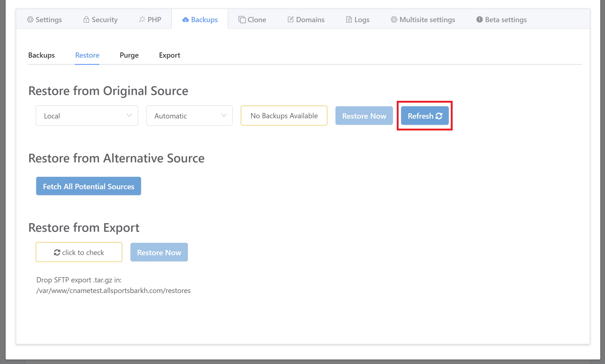This screenshot has height=364, width=605.
Task: Open the Clone tab
Action: click(252, 20)
